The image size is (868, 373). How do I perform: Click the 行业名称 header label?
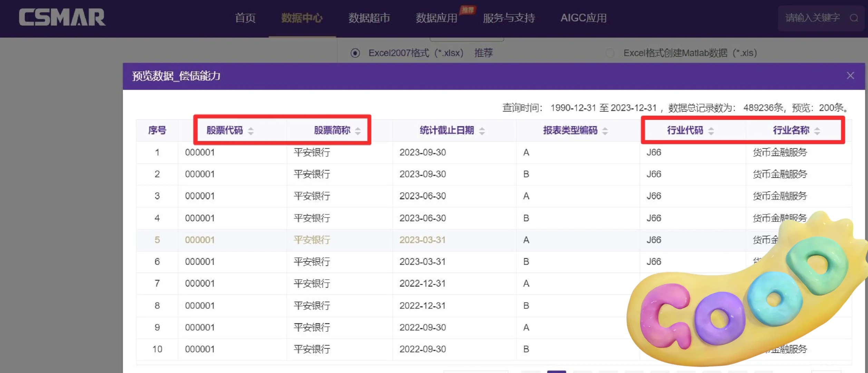[x=791, y=130]
